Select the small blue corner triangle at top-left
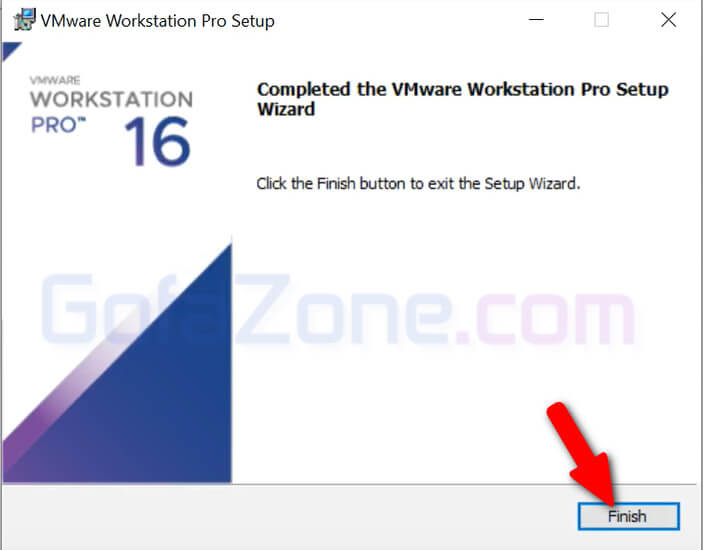This screenshot has width=703, height=550. pos(11,51)
